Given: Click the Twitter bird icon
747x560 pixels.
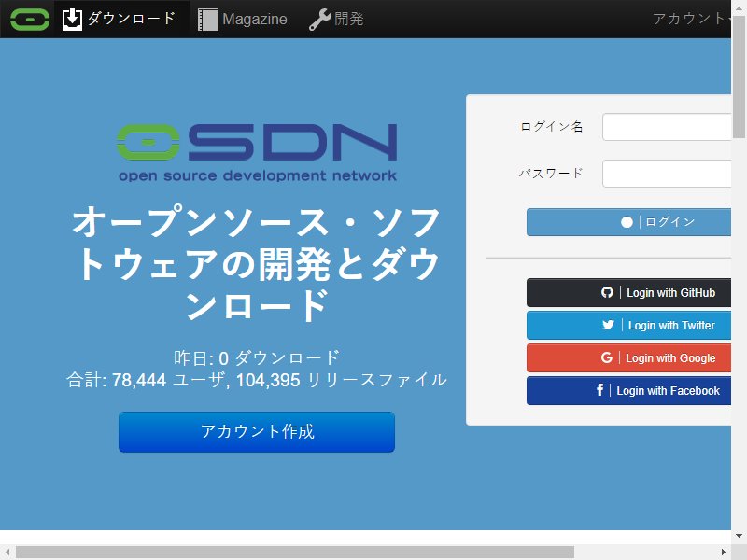Looking at the screenshot, I should (608, 325).
